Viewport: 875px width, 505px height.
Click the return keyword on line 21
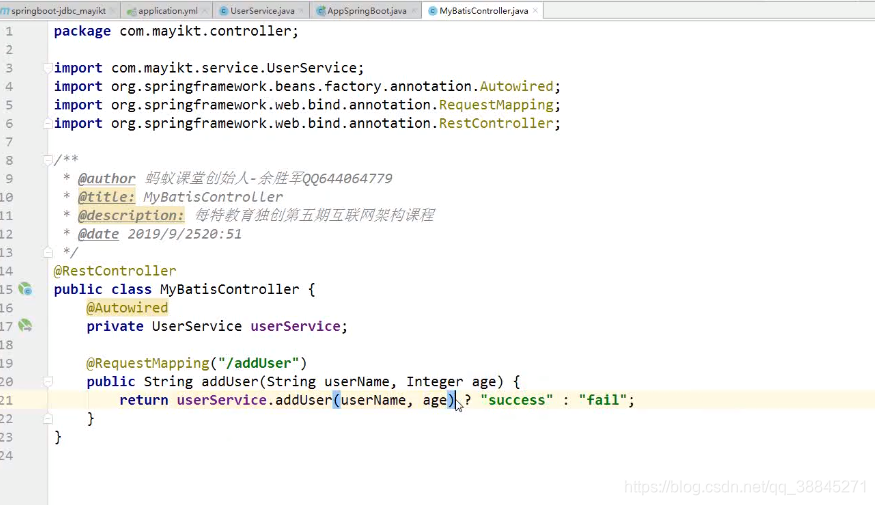[143, 400]
